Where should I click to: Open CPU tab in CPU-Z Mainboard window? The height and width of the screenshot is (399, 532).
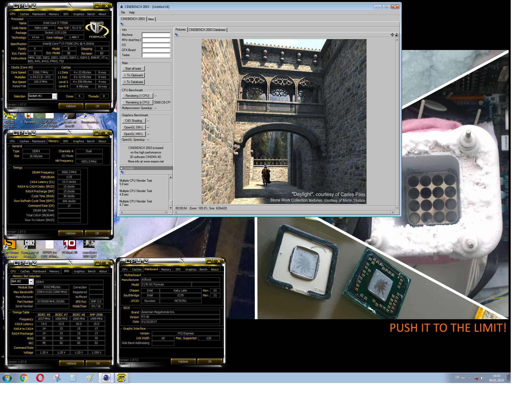(125, 269)
